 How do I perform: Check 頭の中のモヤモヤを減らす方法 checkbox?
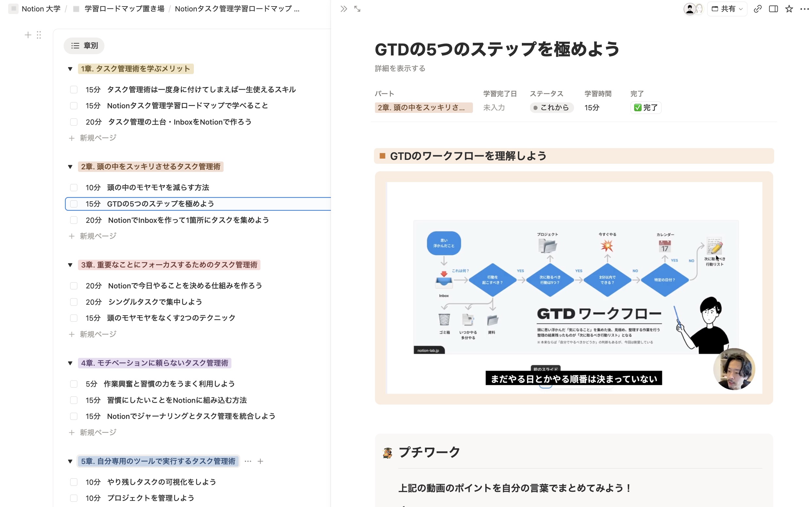click(x=73, y=188)
